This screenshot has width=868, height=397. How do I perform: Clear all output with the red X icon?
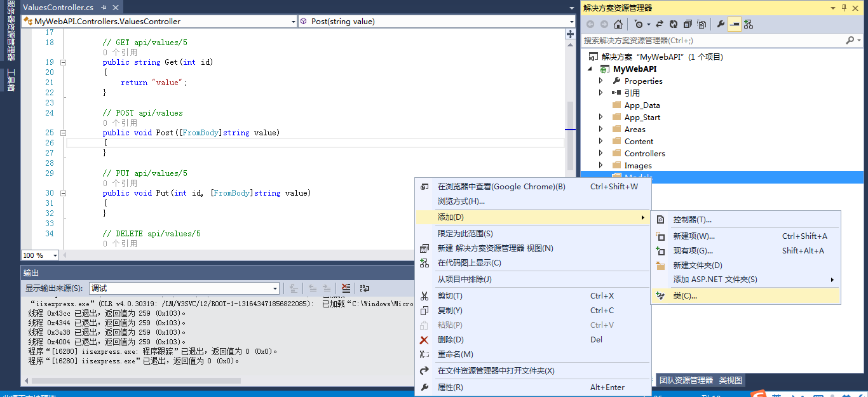point(346,288)
